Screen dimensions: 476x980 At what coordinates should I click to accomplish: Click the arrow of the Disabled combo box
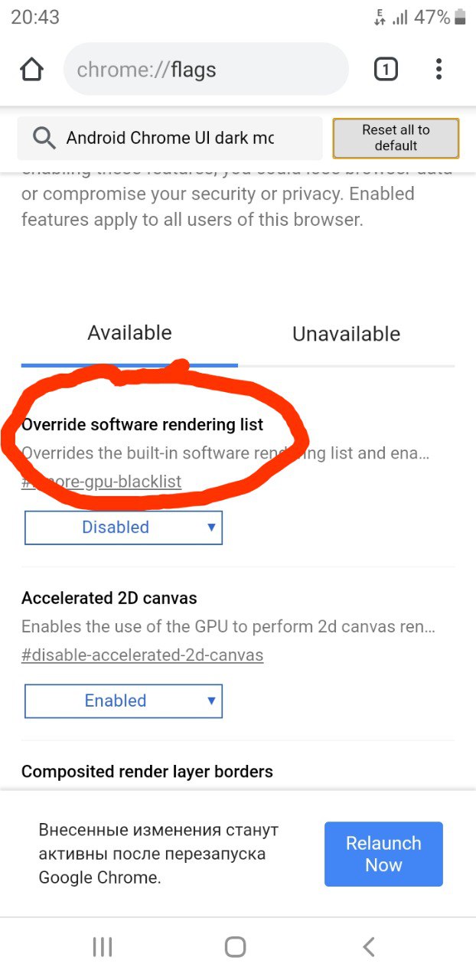click(211, 528)
